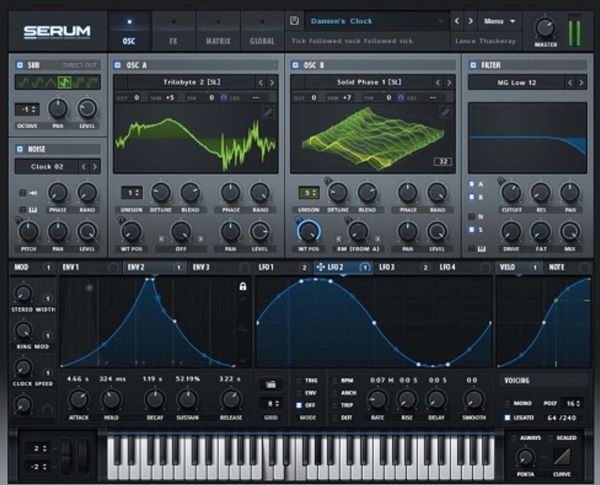
Task: Change polyphony count stepper showing 16
Action: pyautogui.click(x=572, y=403)
